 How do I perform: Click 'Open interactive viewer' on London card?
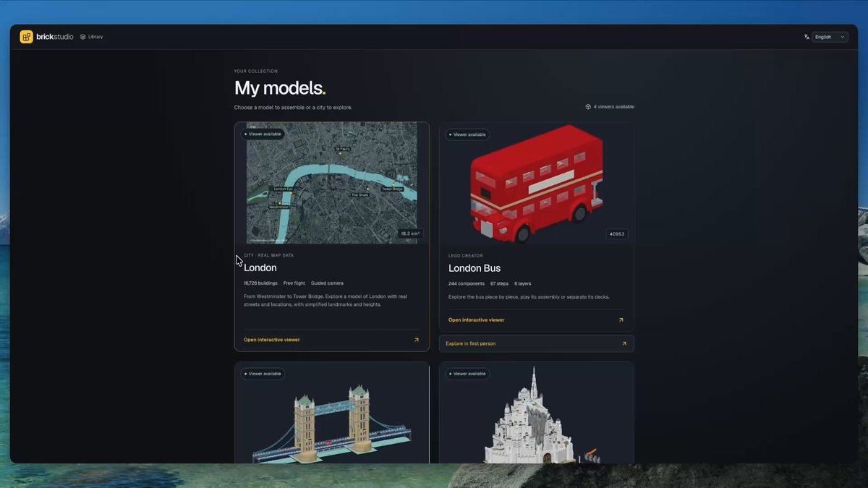tap(272, 340)
